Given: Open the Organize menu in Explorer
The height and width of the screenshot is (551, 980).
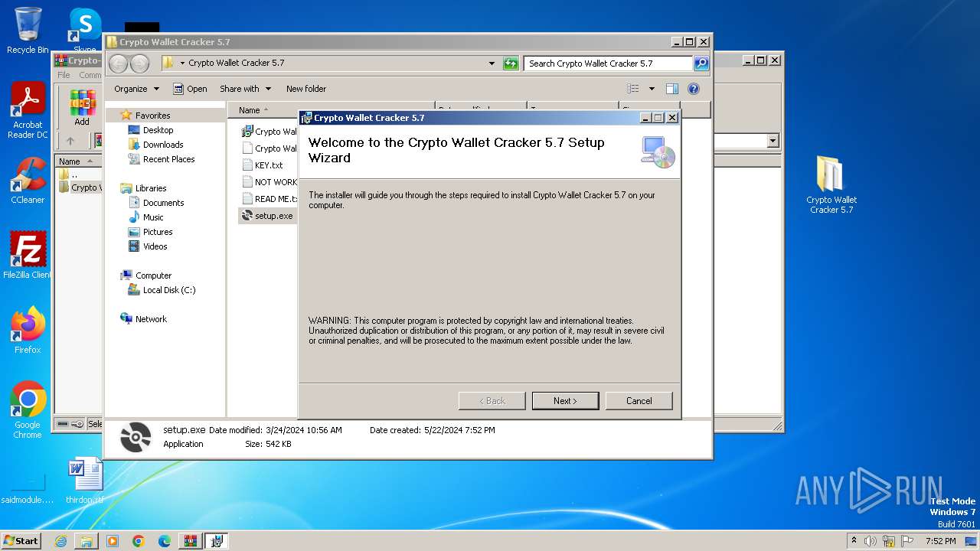Looking at the screenshot, I should click(136, 89).
